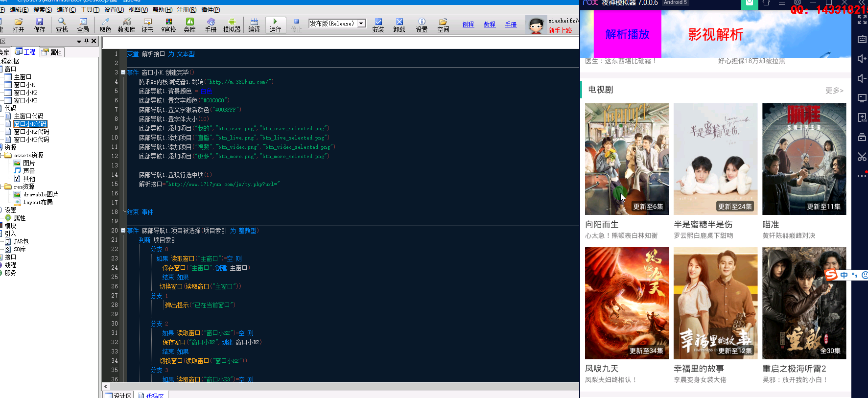This screenshot has height=398, width=868.
Task: Open the 向阳而生 show thumbnail
Action: click(627, 159)
